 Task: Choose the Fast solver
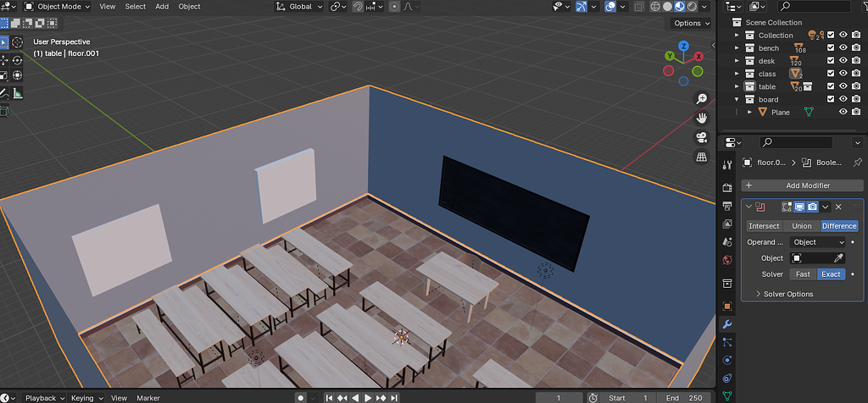tap(803, 274)
